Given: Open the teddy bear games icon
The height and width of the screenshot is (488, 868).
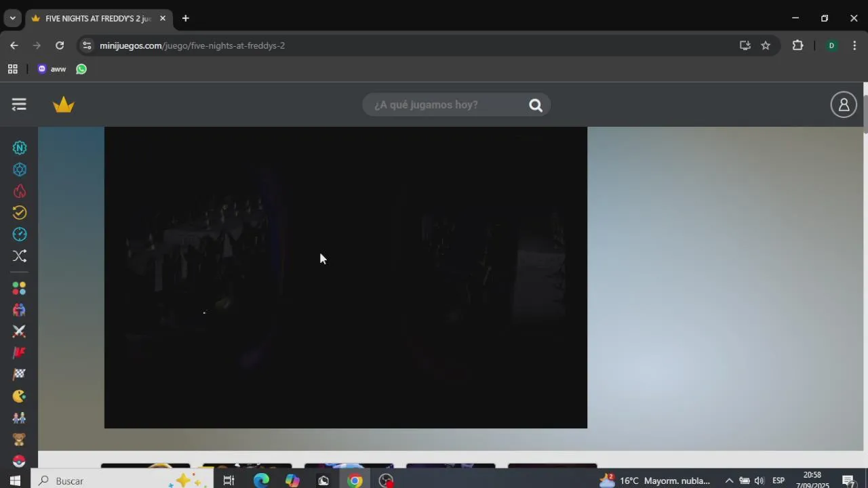Looking at the screenshot, I should coord(19,439).
